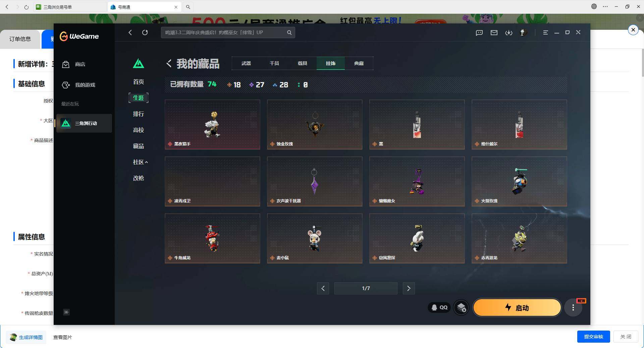The image size is (644, 348).
Task: Open the WeGame mail inbox
Action: pyautogui.click(x=494, y=32)
